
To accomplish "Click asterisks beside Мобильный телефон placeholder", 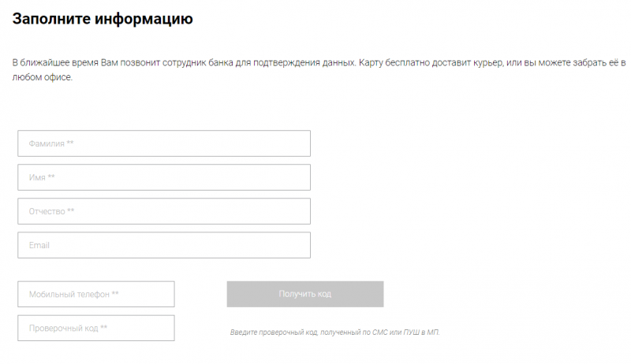I will pyautogui.click(x=115, y=294).
